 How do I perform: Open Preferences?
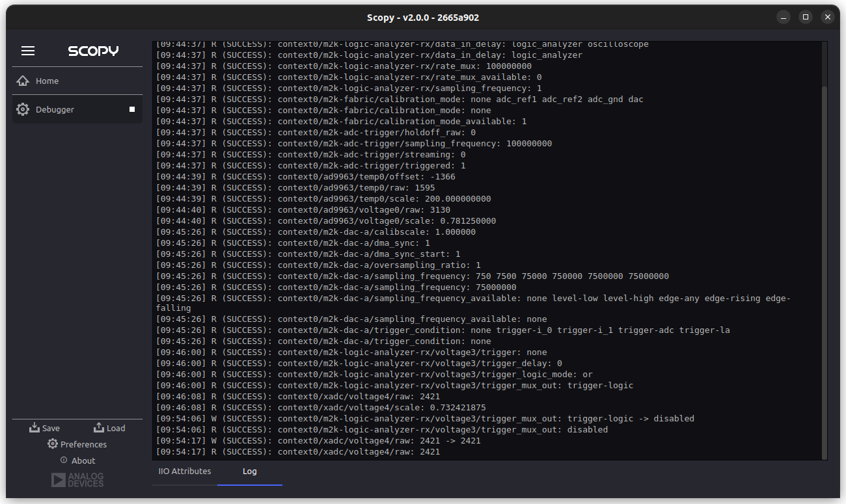(77, 444)
